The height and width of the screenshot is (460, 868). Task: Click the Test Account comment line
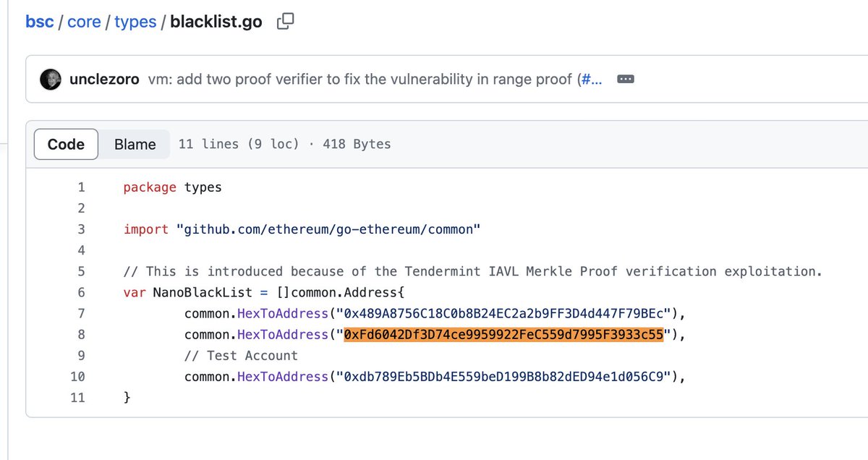click(241, 355)
